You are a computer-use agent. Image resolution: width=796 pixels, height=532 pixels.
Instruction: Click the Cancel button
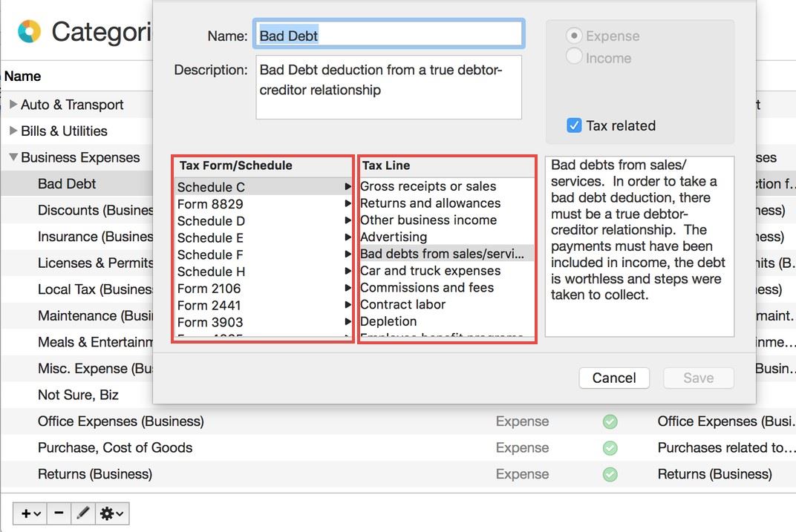point(613,378)
